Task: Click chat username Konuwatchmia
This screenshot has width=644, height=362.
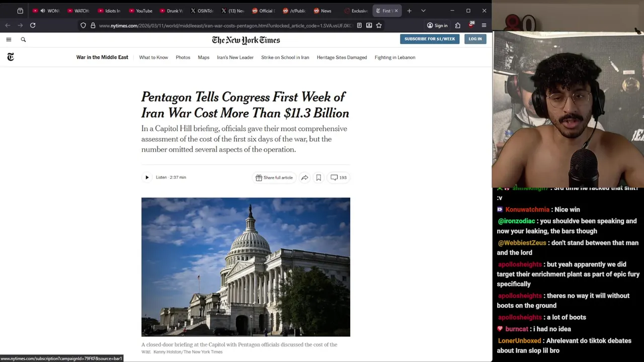Action: coord(527,210)
